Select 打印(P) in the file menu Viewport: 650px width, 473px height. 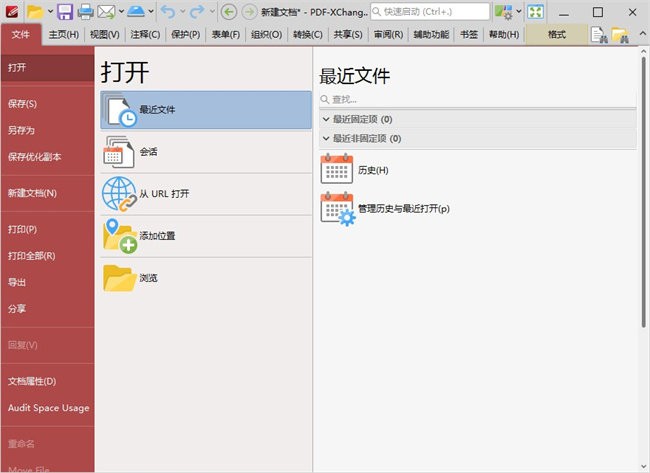tap(22, 229)
